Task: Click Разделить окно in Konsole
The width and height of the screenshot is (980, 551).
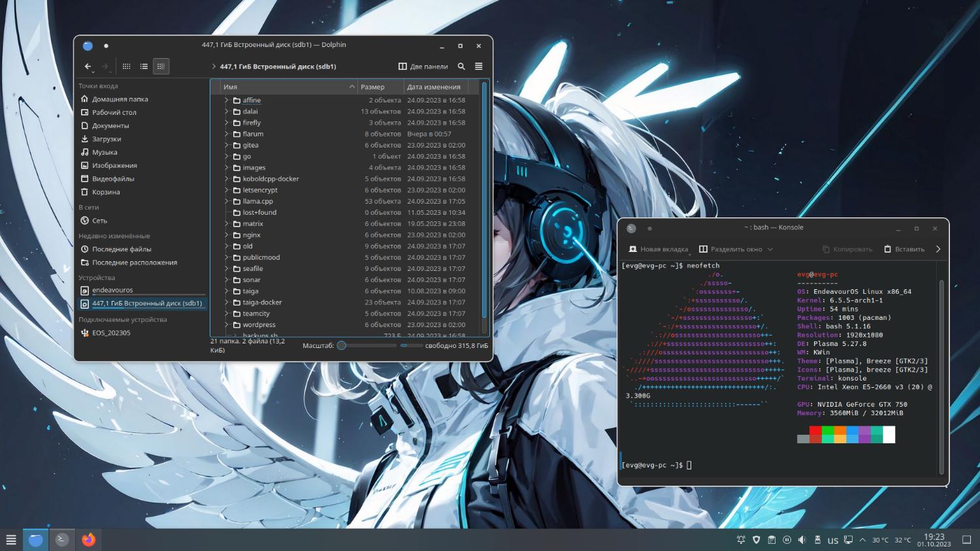Action: pos(730,249)
